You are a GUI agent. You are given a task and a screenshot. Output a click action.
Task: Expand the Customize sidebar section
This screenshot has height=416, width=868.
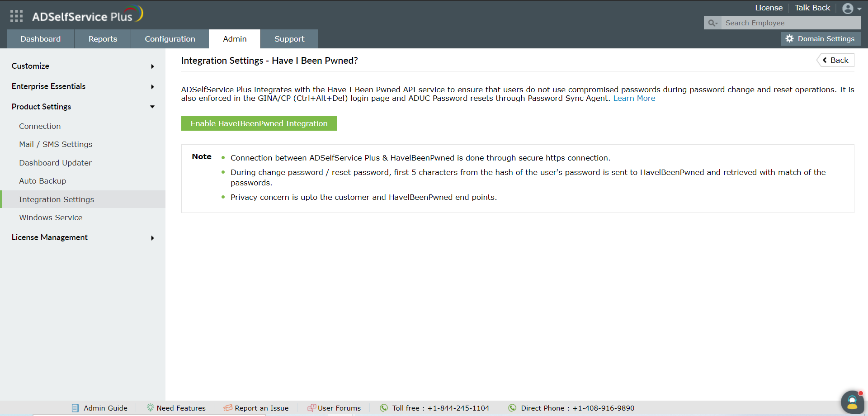(83, 66)
